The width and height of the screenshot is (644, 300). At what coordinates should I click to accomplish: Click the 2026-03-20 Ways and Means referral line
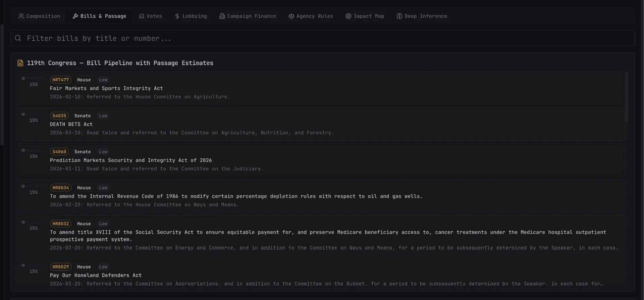pyautogui.click(x=145, y=205)
